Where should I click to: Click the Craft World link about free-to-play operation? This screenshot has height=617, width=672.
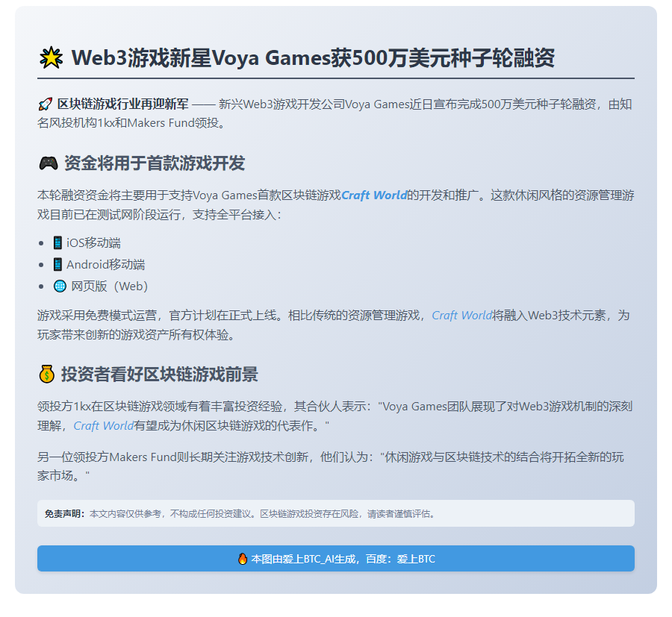(461, 315)
